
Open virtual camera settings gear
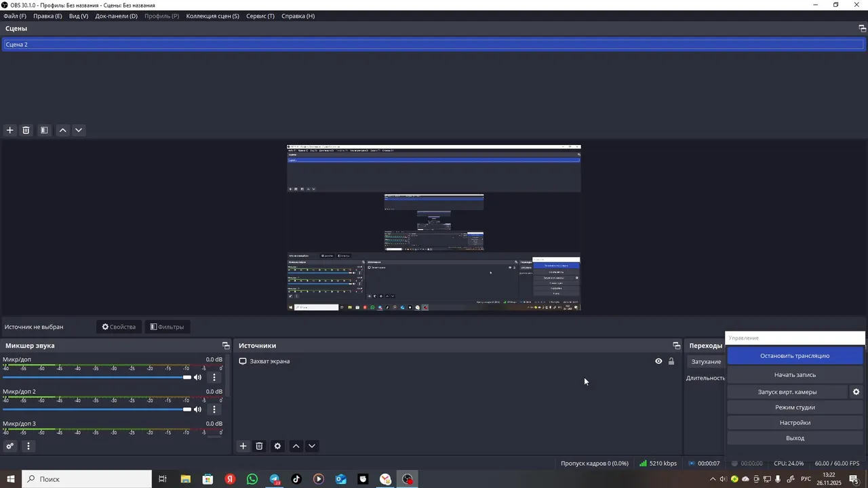(x=856, y=392)
